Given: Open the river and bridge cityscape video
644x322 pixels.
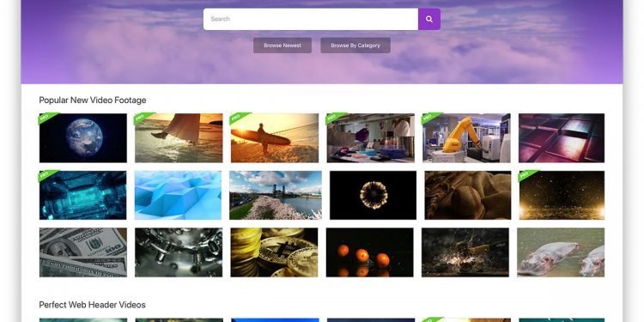Looking at the screenshot, I should [x=276, y=195].
